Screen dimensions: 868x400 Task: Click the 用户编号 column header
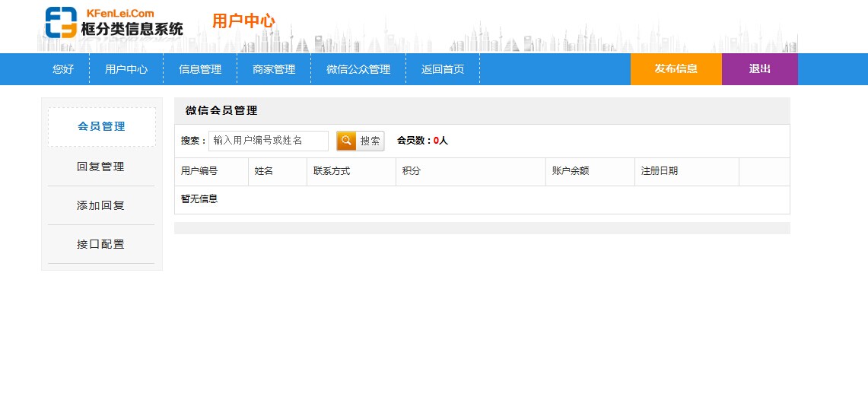199,171
